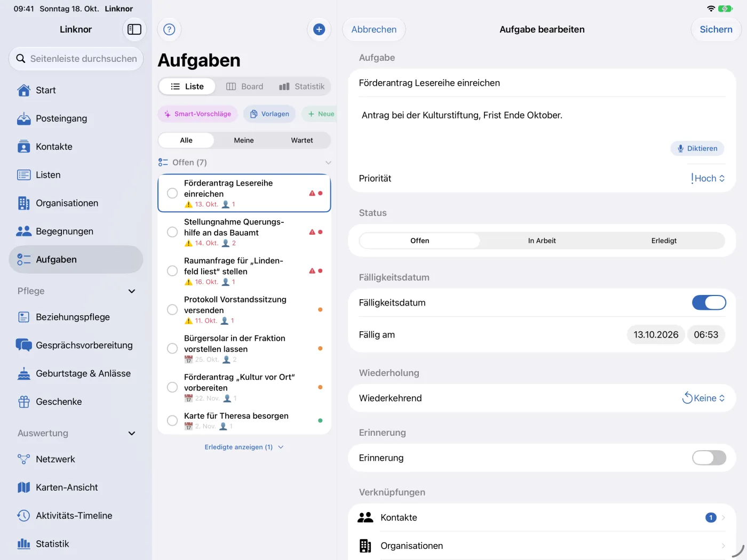747x560 pixels.
Task: Open Karten-Ansicht in sidebar
Action: click(76, 487)
